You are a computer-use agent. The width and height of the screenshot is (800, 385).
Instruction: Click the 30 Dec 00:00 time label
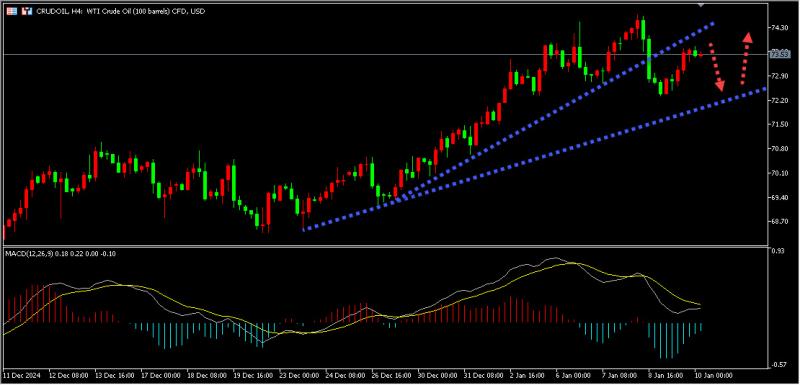438,374
